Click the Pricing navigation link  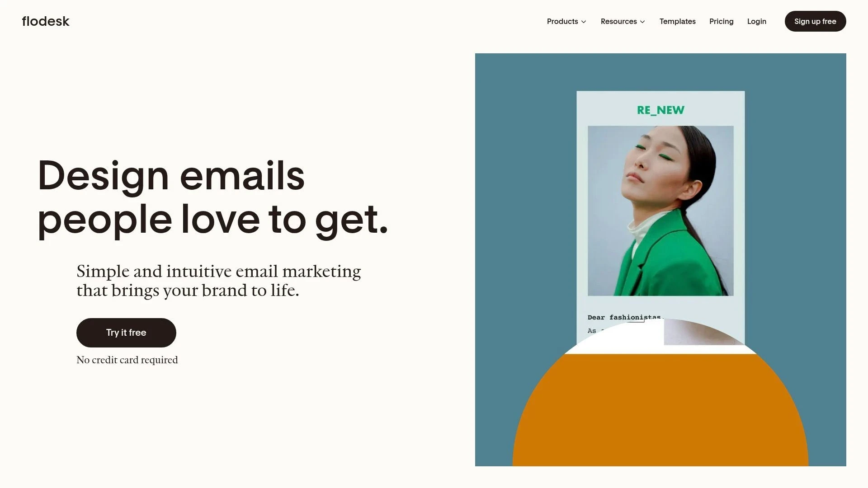coord(722,21)
